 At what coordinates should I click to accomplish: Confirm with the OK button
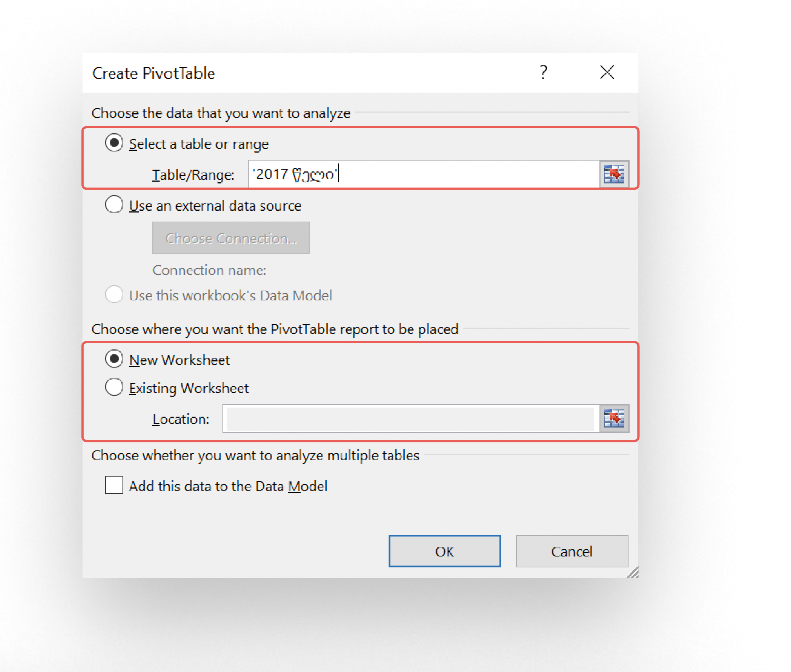pos(445,551)
